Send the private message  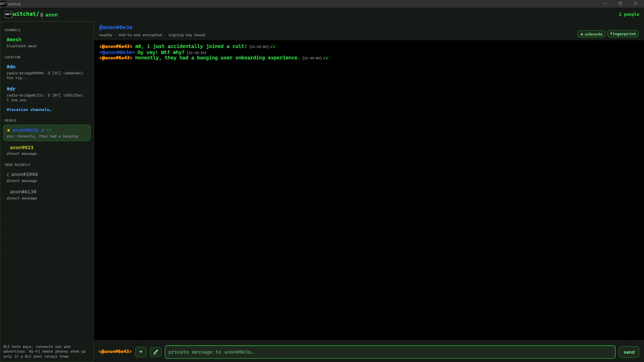coord(629,352)
